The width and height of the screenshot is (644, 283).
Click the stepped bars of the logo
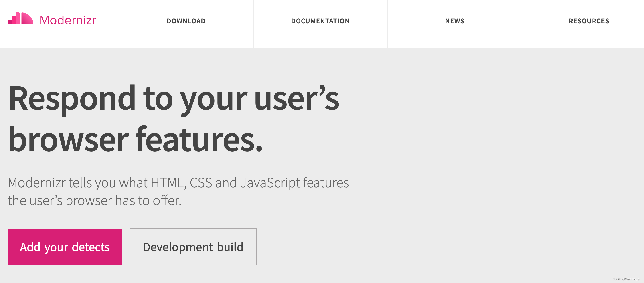(14, 19)
